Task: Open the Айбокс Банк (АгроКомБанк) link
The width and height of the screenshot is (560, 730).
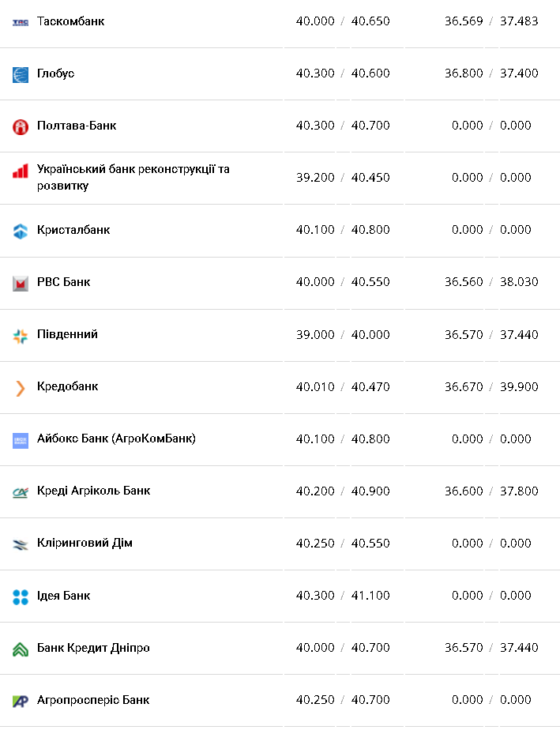Action: (116, 438)
